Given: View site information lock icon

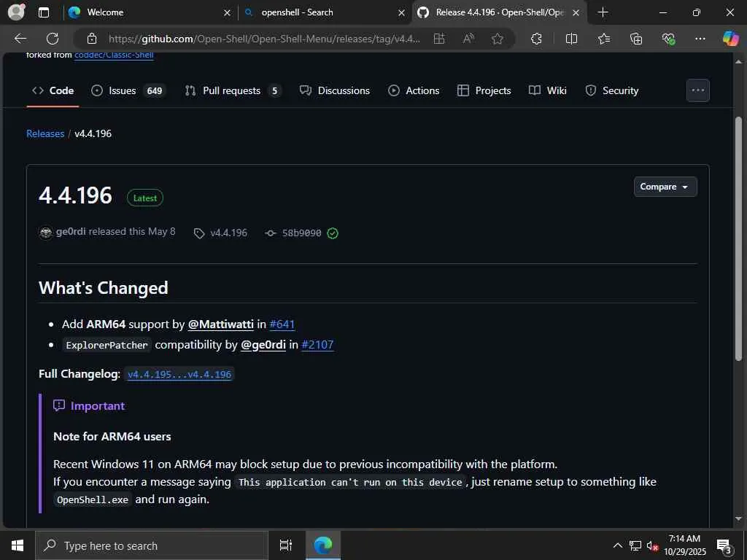Looking at the screenshot, I should pyautogui.click(x=92, y=39).
